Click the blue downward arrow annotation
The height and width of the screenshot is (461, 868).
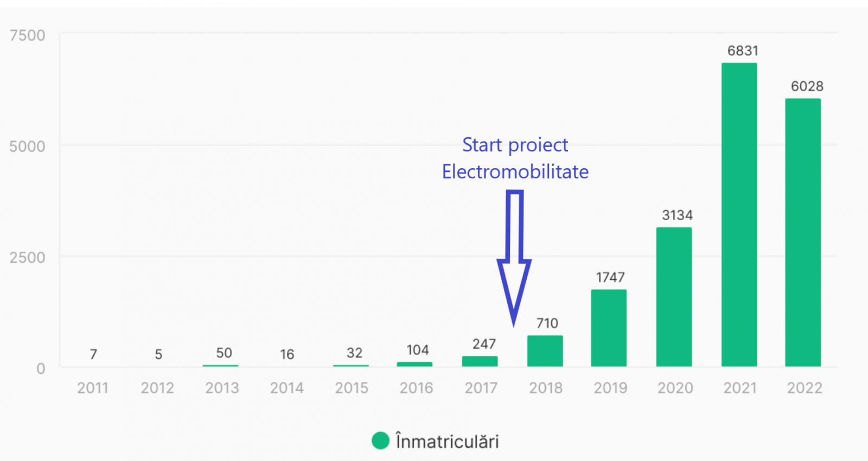click(514, 255)
